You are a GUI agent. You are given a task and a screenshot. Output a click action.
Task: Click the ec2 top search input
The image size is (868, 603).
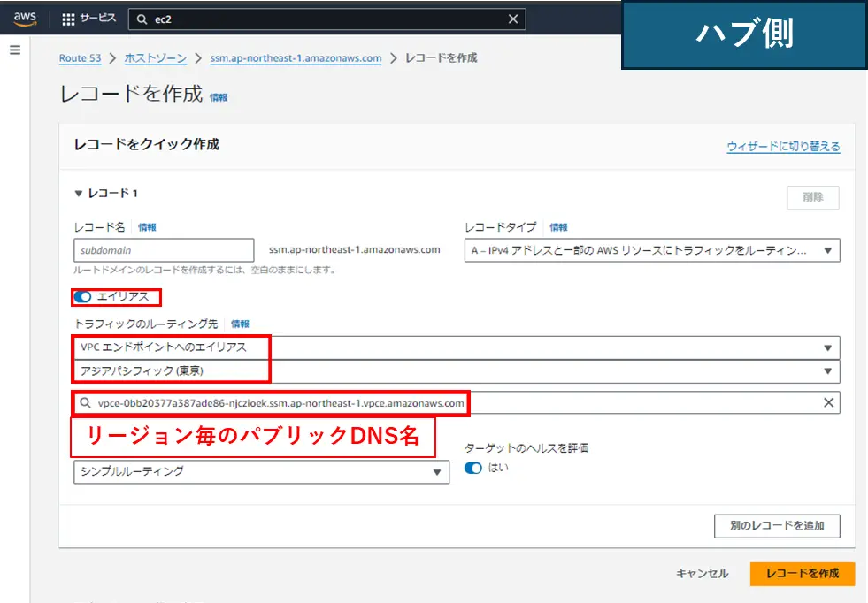(326, 19)
